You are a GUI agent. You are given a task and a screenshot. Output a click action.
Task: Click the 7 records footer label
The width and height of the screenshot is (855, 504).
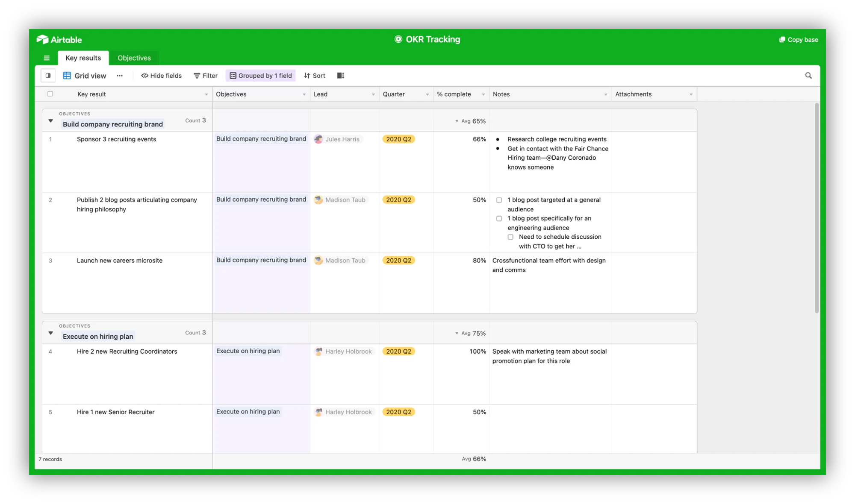tap(50, 460)
